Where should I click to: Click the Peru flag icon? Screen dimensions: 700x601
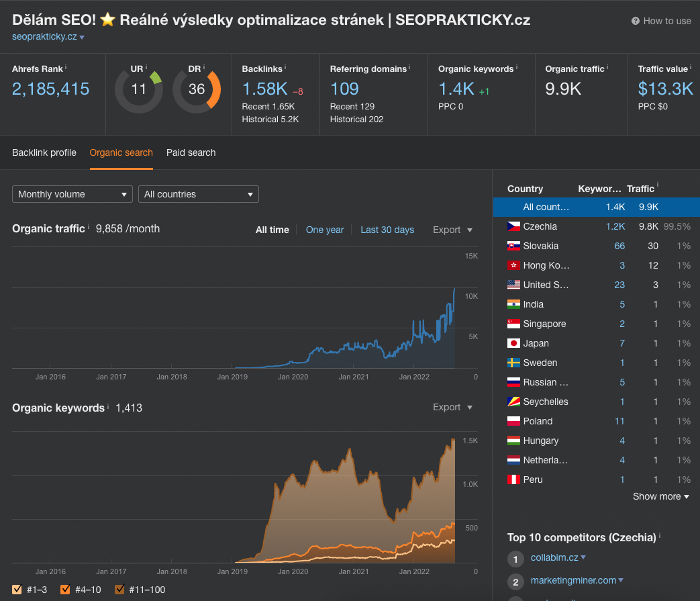(x=514, y=479)
